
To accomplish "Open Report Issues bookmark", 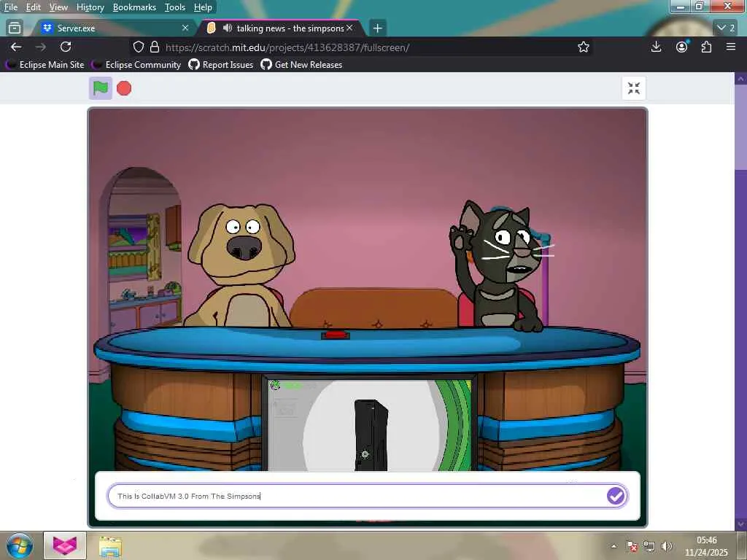I will point(221,65).
